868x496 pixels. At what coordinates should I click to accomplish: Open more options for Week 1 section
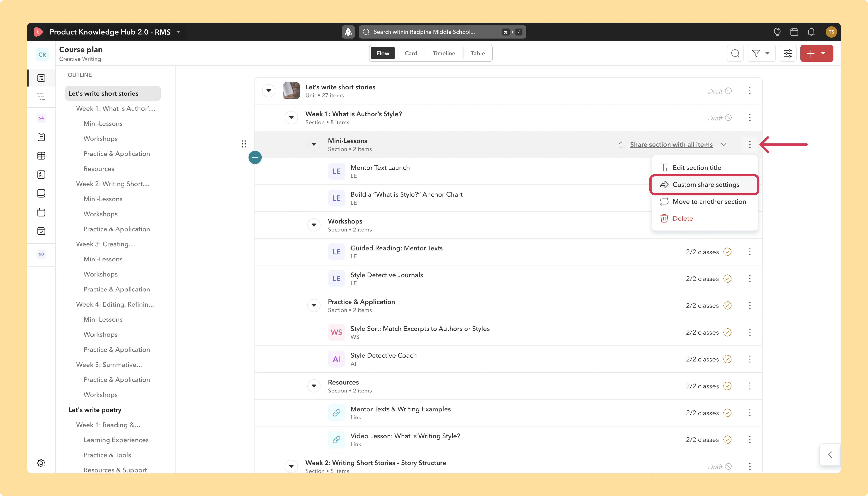point(750,118)
